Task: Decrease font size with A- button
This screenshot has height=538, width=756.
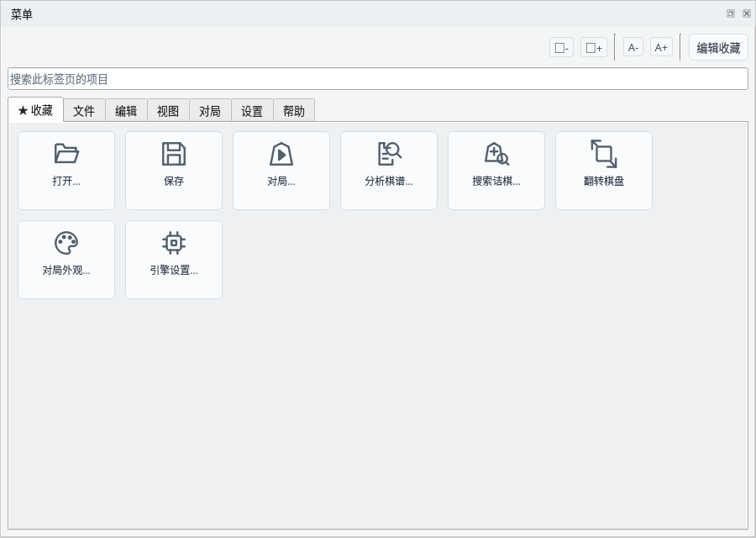Action: click(x=633, y=48)
